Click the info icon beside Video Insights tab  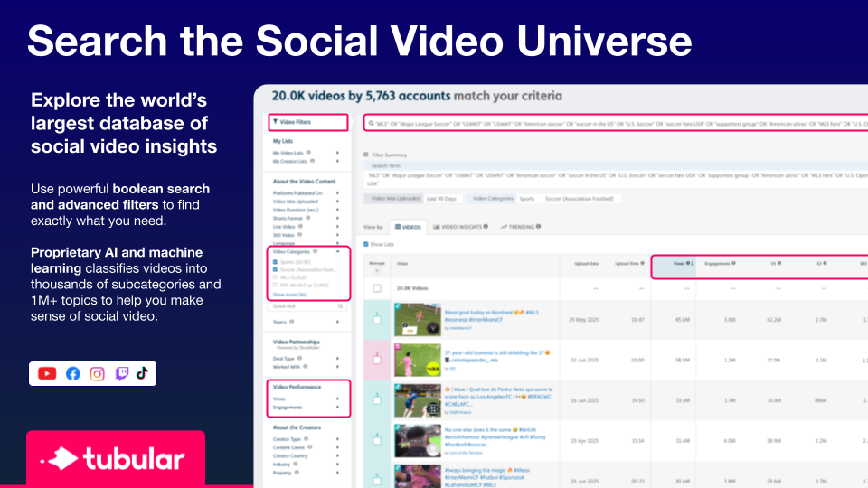[x=486, y=226]
